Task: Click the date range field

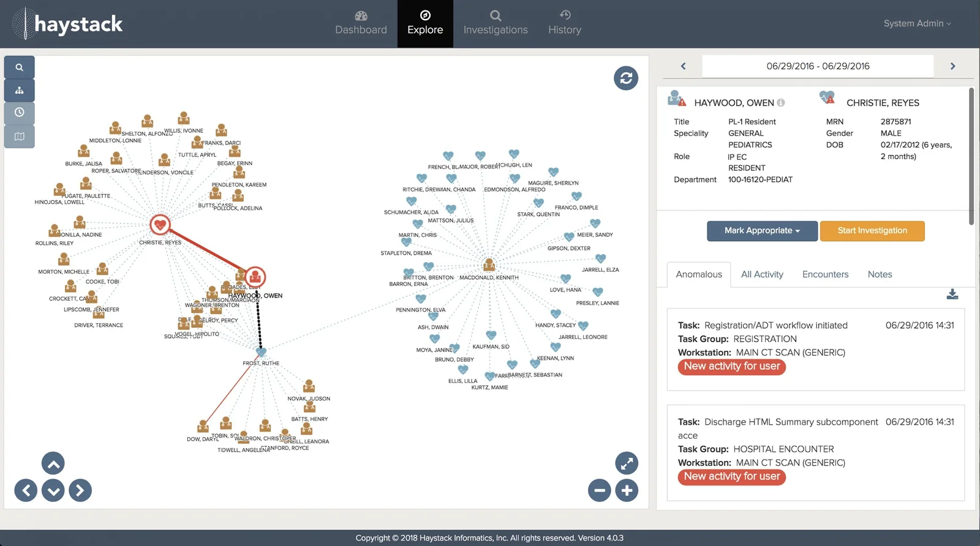Action: pyautogui.click(x=818, y=66)
